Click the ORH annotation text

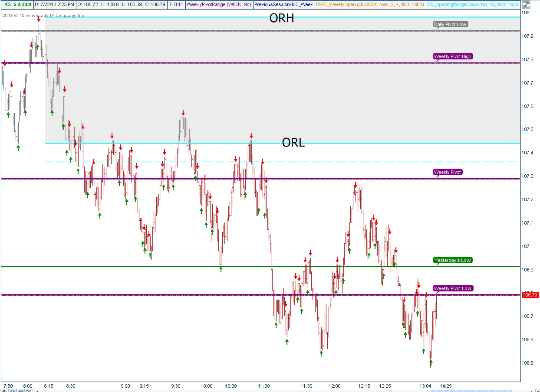282,18
